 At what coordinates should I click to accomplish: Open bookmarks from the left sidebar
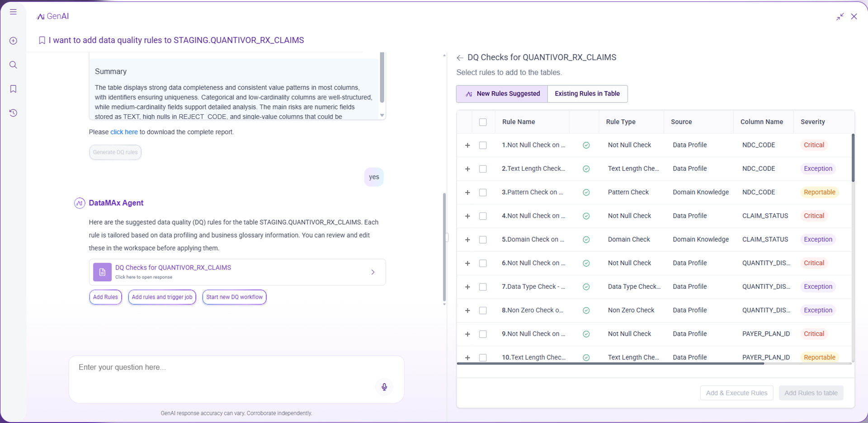tap(13, 89)
